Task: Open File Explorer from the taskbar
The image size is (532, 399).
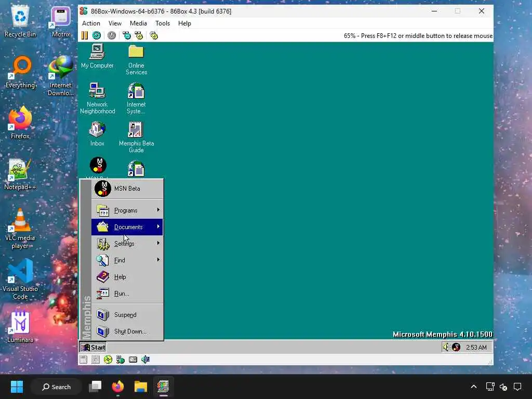Action: click(140, 387)
